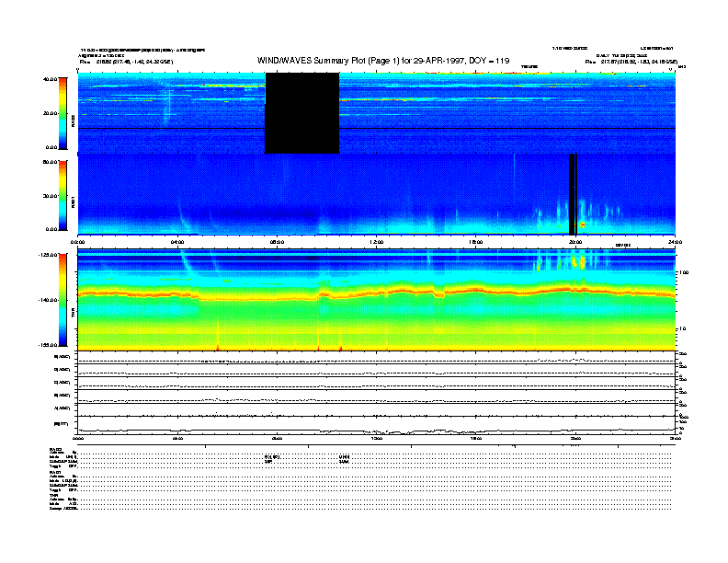
Task: Click the RAD2 vertical axis label
Action: [x=73, y=121]
